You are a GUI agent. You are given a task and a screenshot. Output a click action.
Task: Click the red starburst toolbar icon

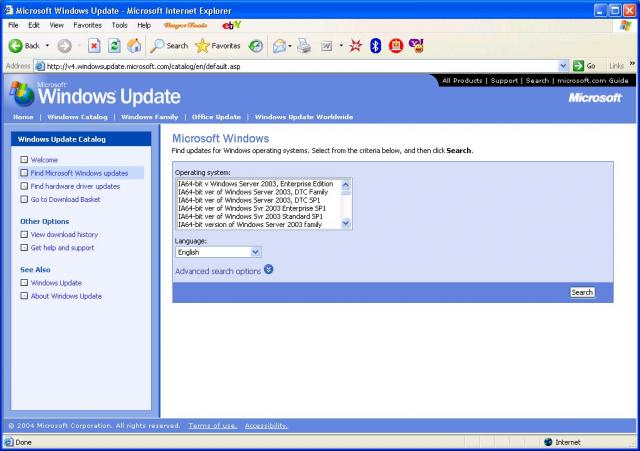coord(356,46)
